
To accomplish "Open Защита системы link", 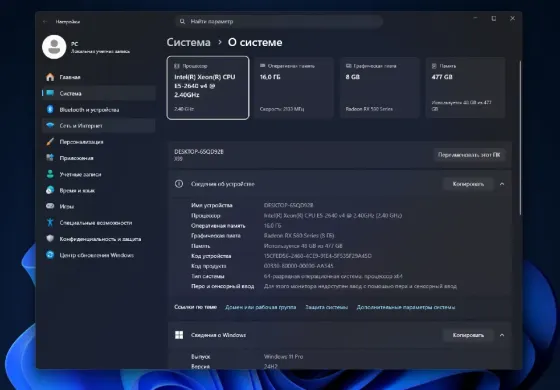I will tap(326, 307).
